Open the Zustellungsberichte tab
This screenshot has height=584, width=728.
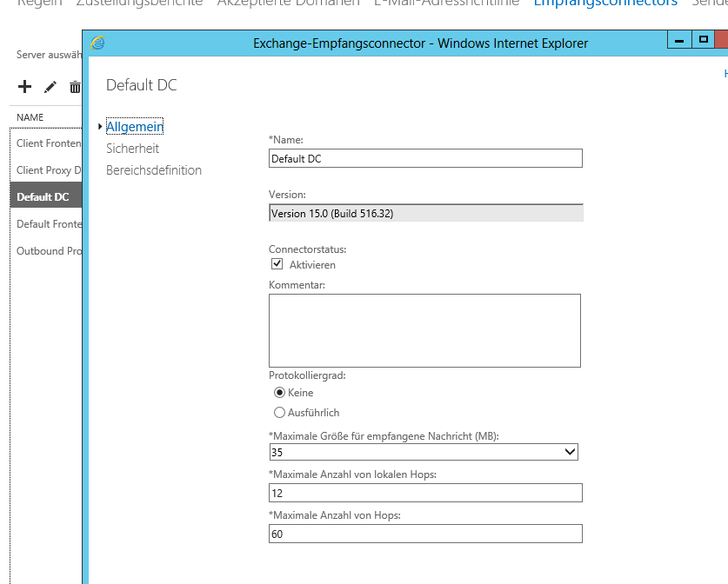point(139,3)
